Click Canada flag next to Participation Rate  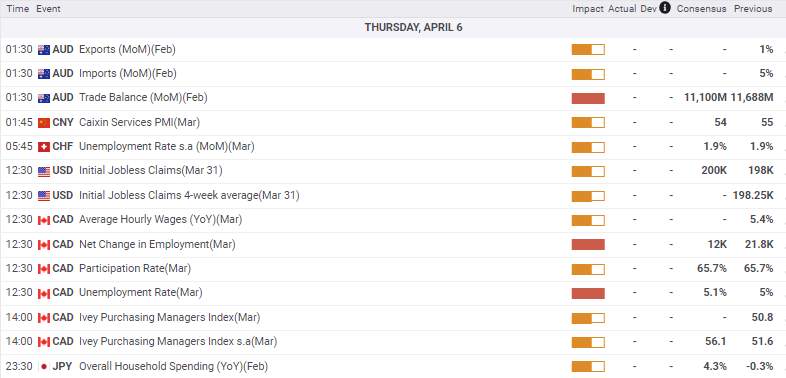44,269
